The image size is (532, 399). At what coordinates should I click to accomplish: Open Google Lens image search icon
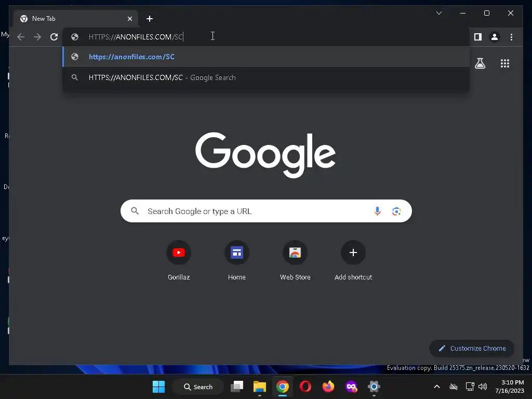tap(396, 211)
